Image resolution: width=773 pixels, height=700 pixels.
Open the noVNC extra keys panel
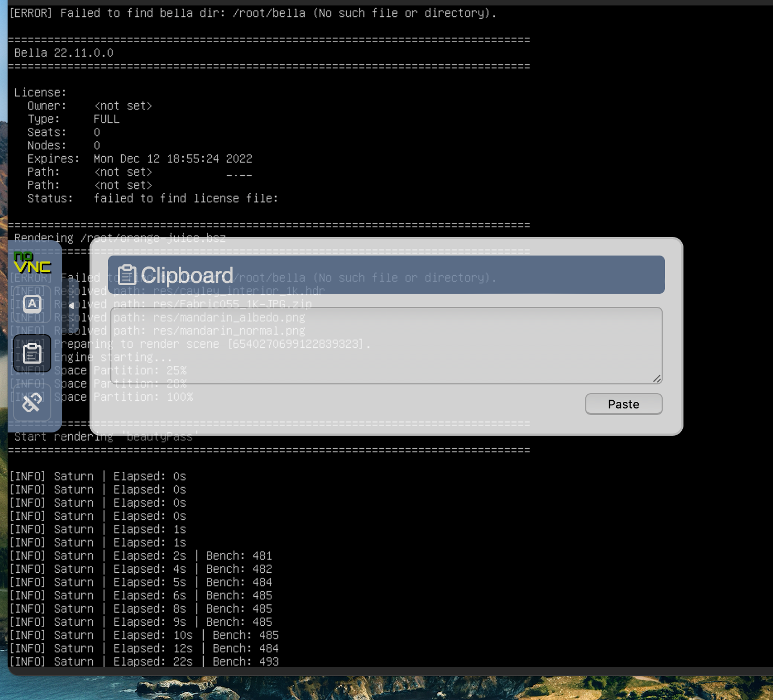tap(32, 304)
